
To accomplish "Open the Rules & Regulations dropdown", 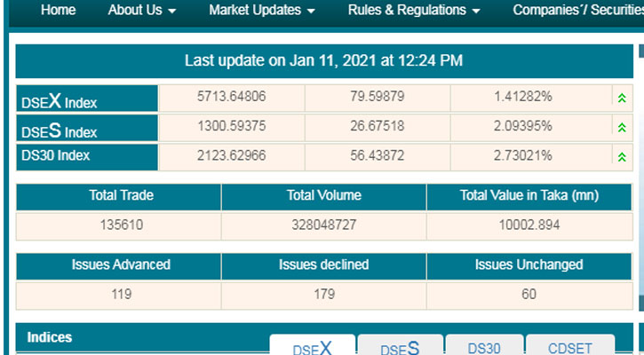I will 413,11.
